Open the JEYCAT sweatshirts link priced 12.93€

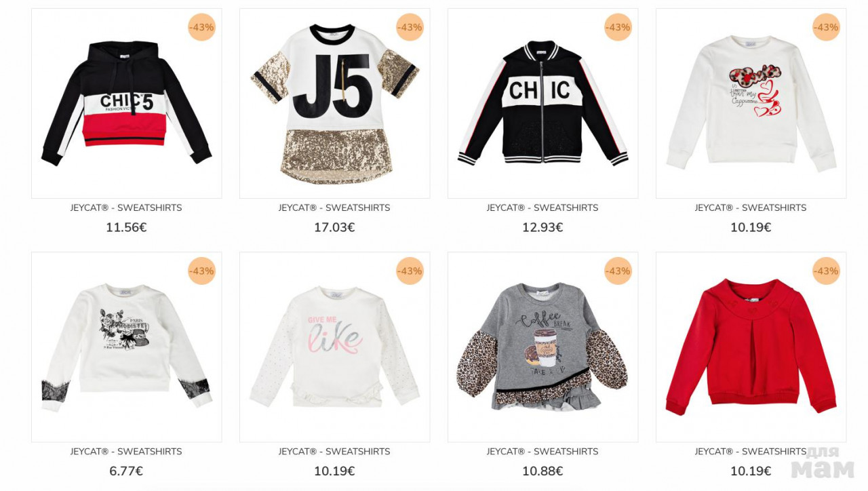click(x=542, y=208)
